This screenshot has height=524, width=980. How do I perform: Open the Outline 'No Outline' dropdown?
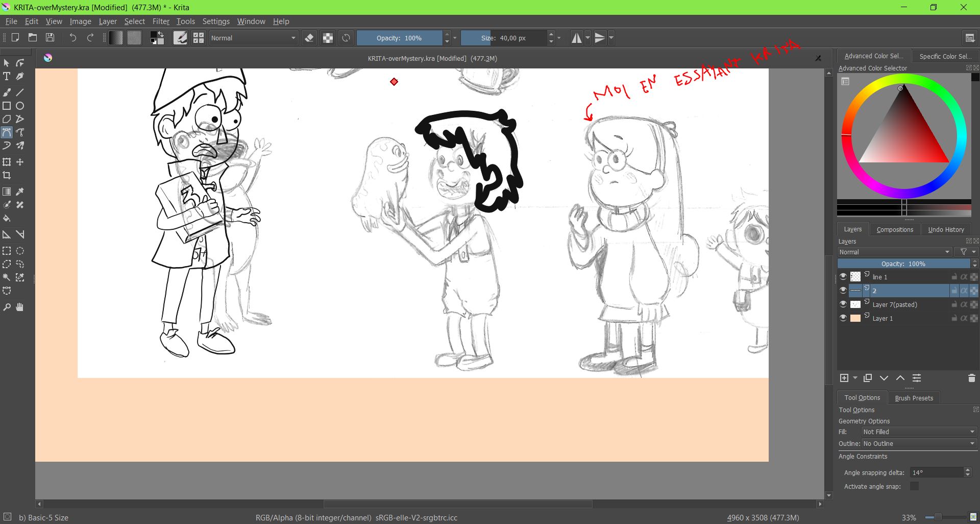tap(918, 443)
